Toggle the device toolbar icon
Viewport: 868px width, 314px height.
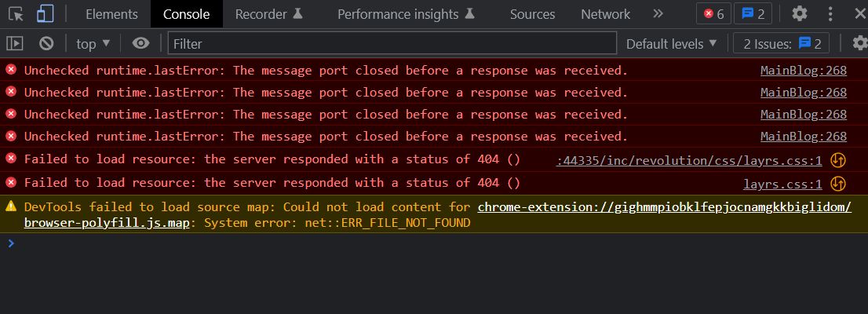(x=45, y=14)
